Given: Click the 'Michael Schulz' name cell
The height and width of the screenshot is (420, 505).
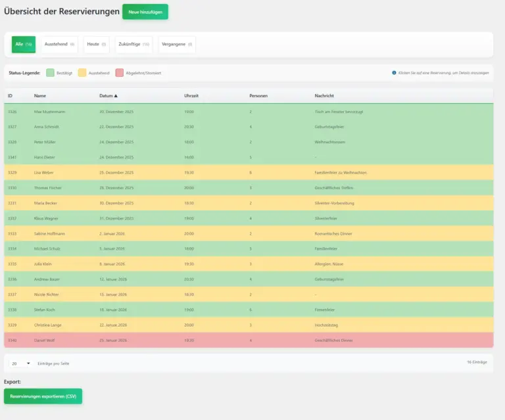Looking at the screenshot, I should pos(47,249).
